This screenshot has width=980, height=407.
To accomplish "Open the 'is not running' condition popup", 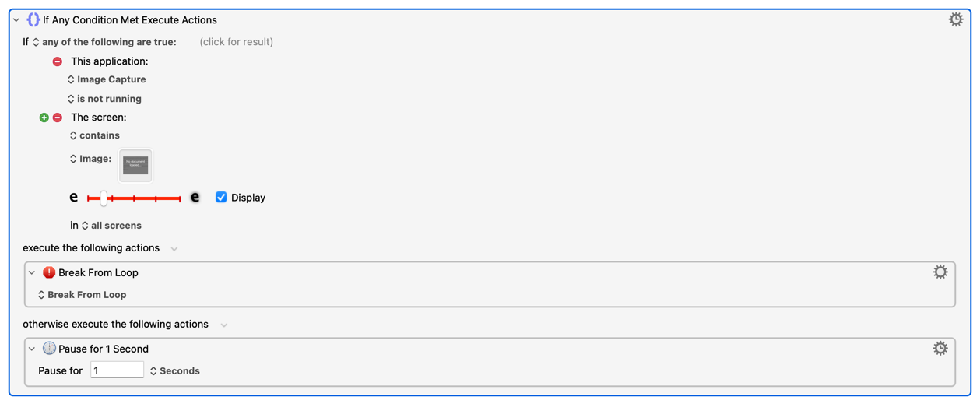I will tap(104, 99).
